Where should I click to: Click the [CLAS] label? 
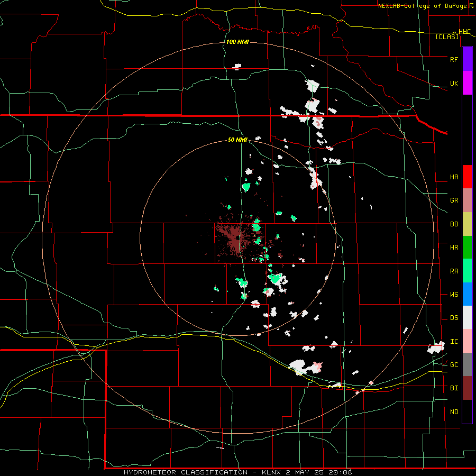447,36
